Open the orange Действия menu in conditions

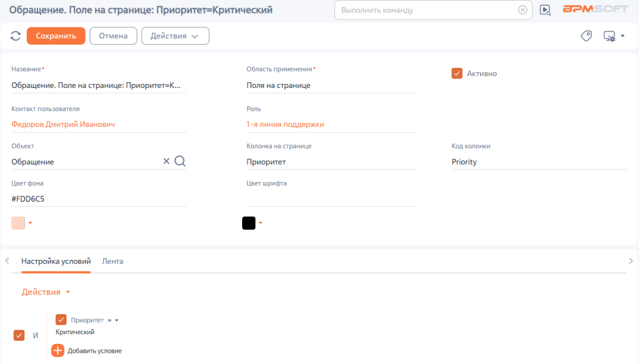(x=46, y=292)
